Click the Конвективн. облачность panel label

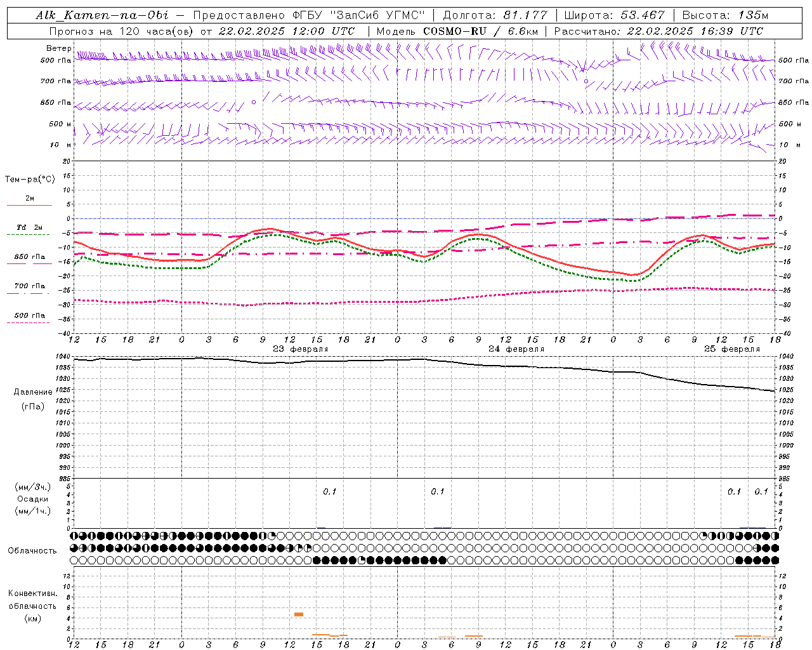32,599
